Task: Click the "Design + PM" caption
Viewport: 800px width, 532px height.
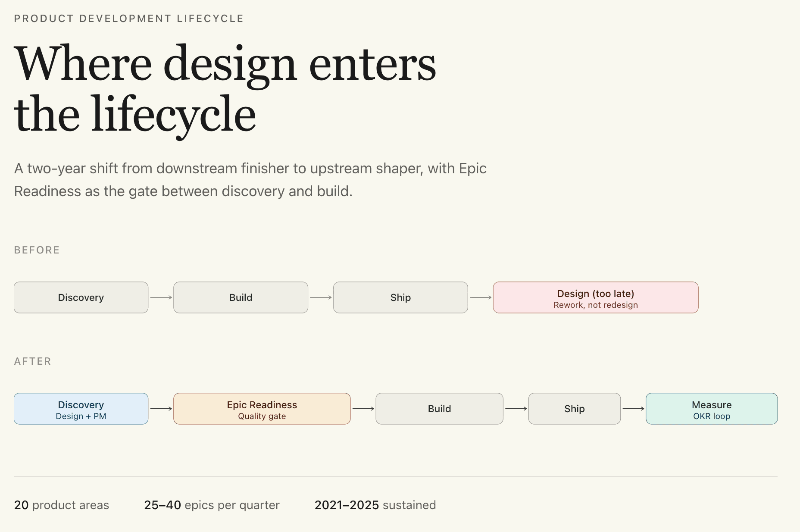Action: [81, 416]
